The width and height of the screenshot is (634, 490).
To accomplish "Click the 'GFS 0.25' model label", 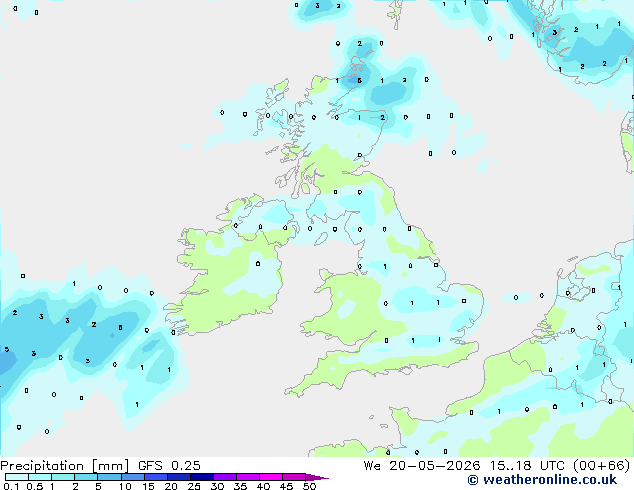I will click(x=169, y=466).
